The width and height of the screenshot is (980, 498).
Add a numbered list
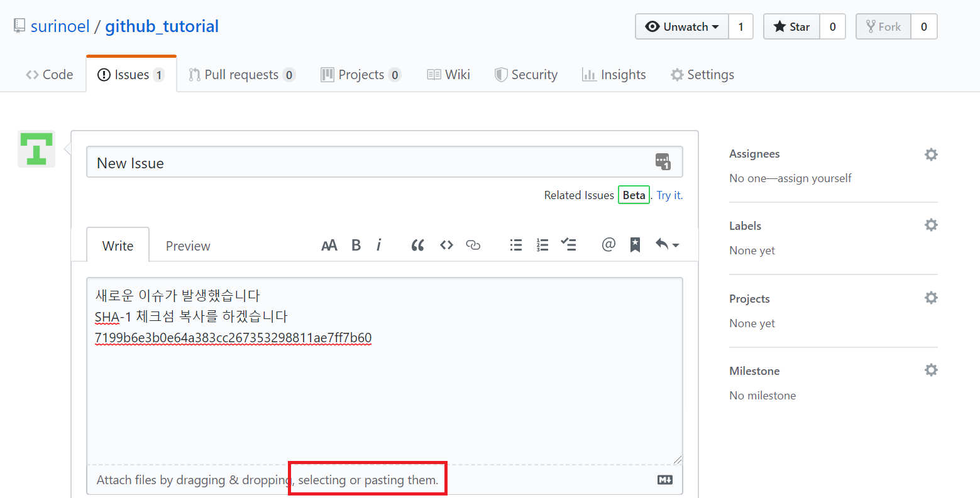[542, 245]
